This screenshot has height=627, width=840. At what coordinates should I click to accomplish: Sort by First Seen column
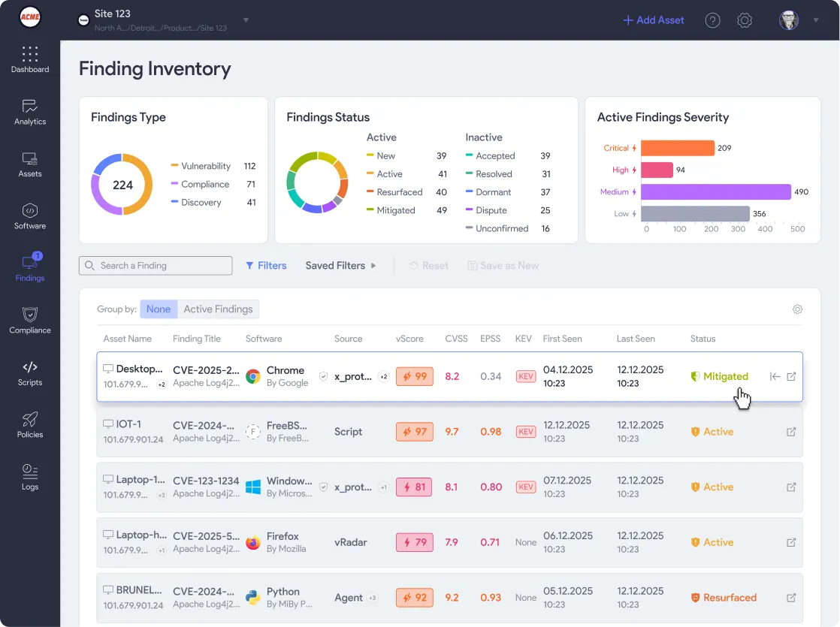coord(562,339)
